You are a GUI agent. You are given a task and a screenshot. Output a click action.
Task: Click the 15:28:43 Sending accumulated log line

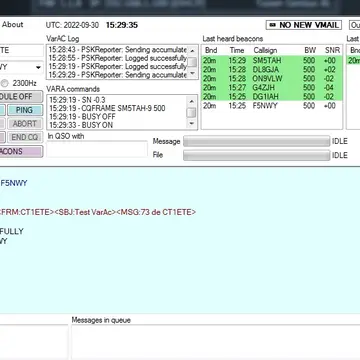click(118, 50)
